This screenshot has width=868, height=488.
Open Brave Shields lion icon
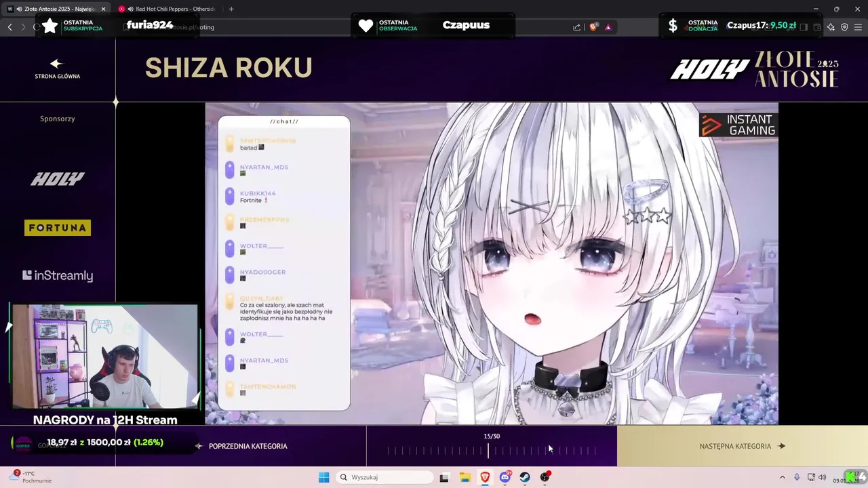pos(593,27)
